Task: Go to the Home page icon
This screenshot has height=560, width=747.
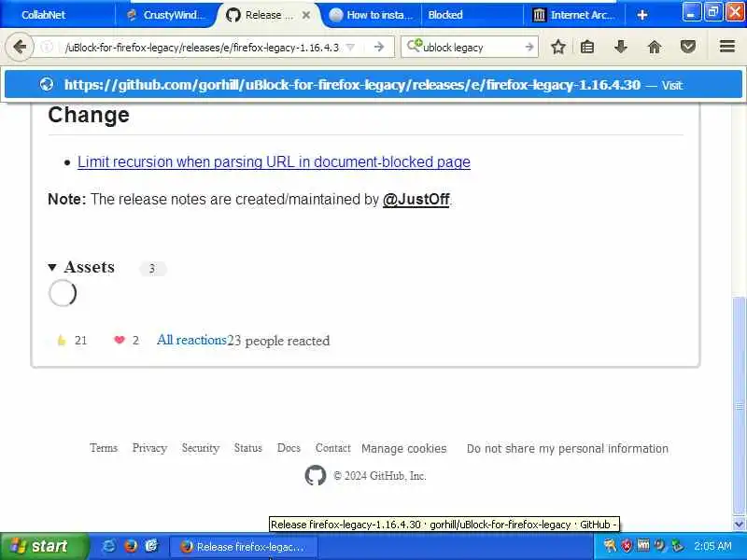Action: pos(655,47)
